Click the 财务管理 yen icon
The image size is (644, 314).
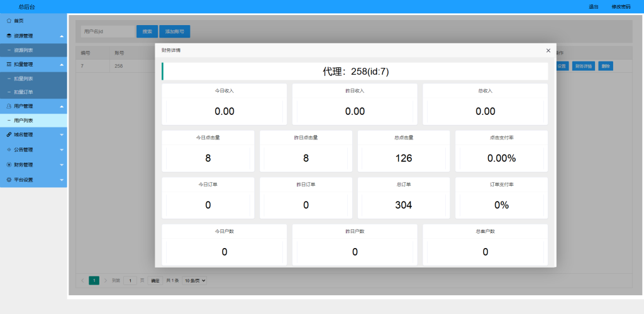point(9,165)
